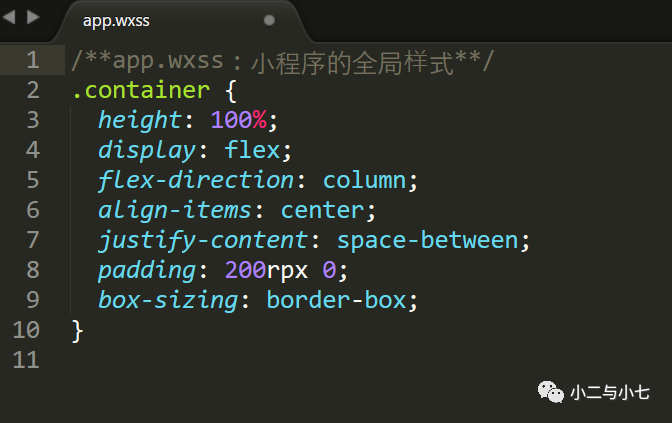Screen dimensions: 672x423
Task: Click the border-box value
Action: 336,300
